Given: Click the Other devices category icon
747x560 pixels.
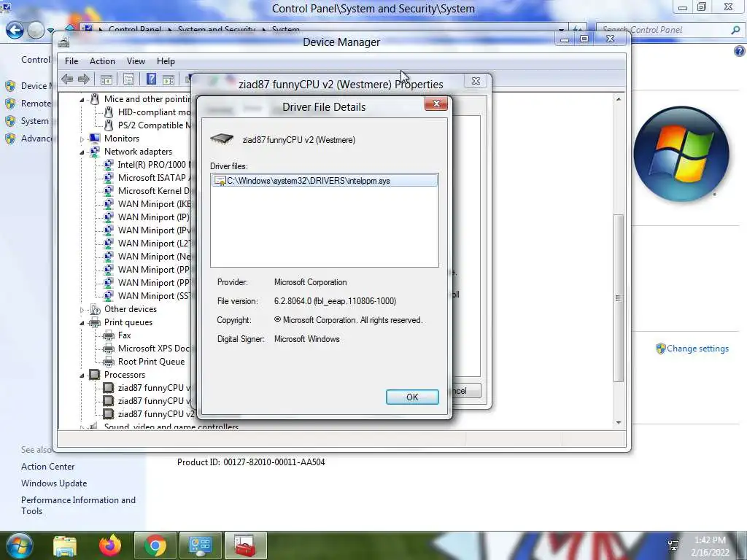Looking at the screenshot, I should point(95,309).
